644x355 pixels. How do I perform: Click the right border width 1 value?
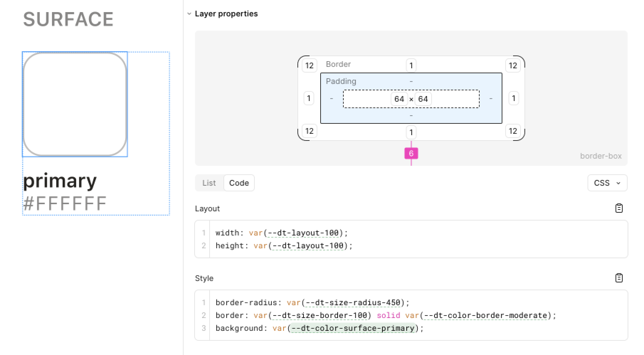click(x=513, y=98)
